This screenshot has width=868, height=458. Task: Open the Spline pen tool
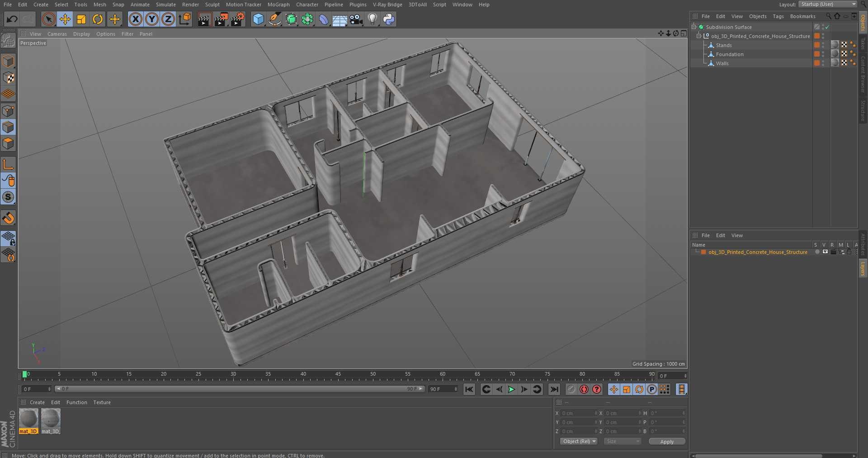[x=274, y=19]
